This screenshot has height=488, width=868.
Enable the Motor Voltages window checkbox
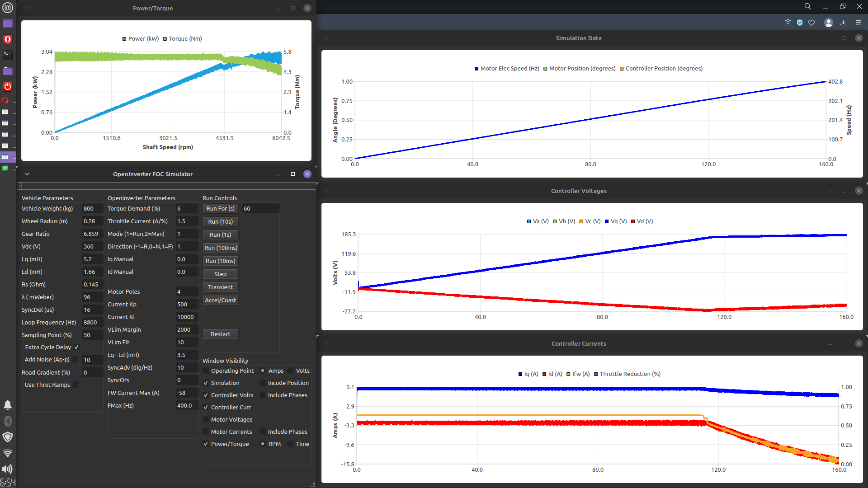click(206, 420)
